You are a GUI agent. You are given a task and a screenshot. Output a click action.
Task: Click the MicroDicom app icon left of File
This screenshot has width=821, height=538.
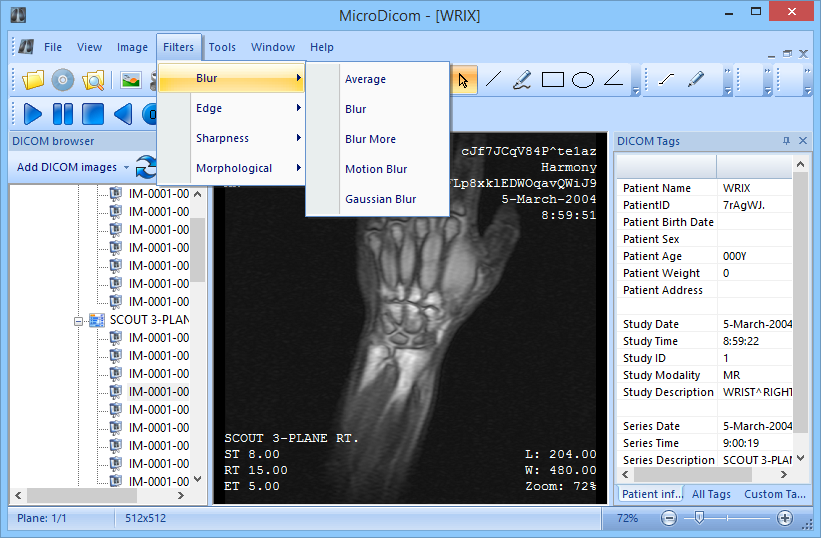click(26, 47)
